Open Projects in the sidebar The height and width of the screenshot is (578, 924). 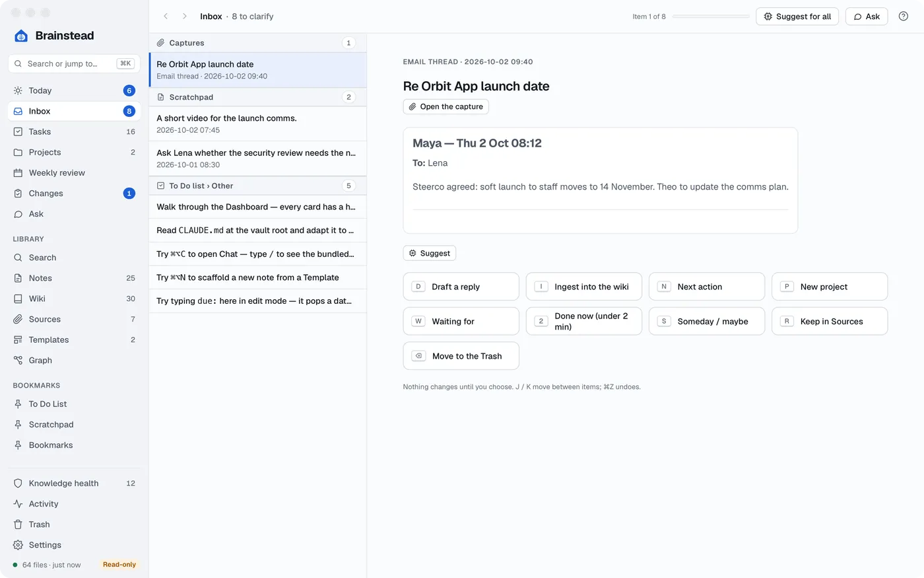tap(74, 152)
